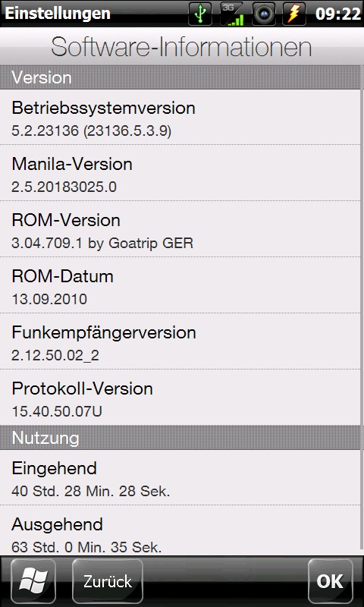Select the Funkempfängerversion row
The image size is (364, 607).
180,341
